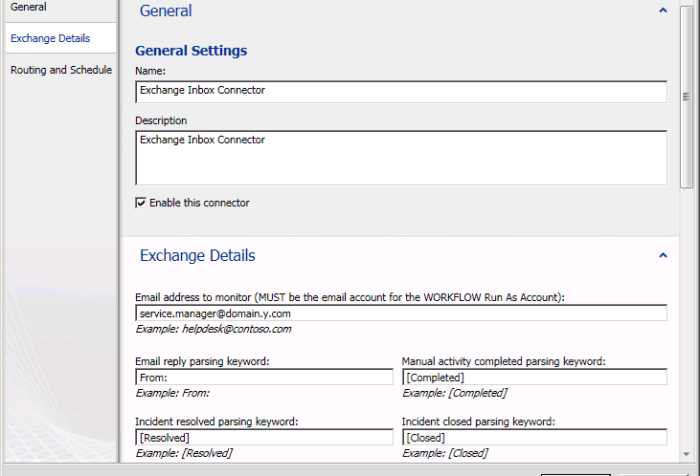Viewport: 700px width, 476px height.
Task: Toggle the Enable this connector checkbox
Action: (x=141, y=203)
